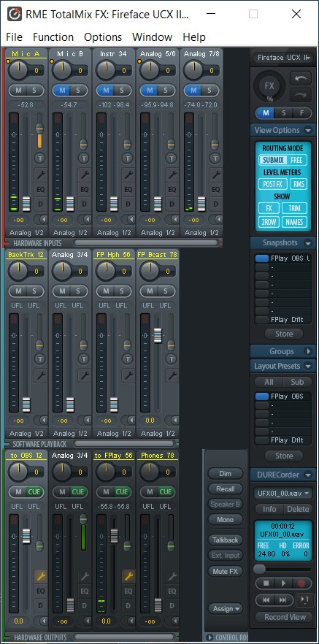319x644 pixels.
Task: Collapse the Layout Presets section
Action: (x=308, y=366)
